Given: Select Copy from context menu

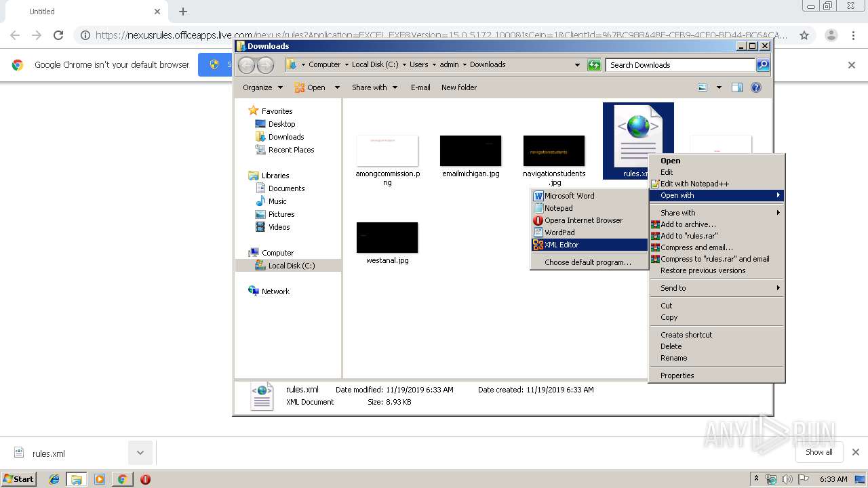Looking at the screenshot, I should (717, 317).
